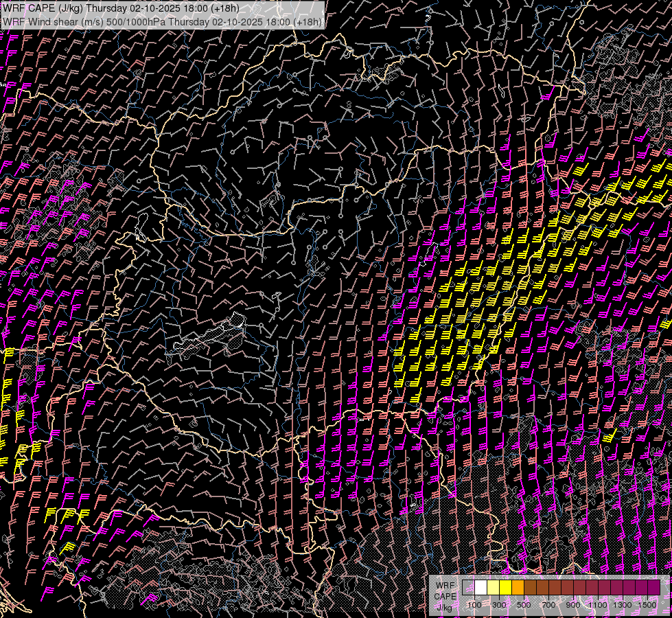Click the pale yellow legend swatch
672x618 pixels.
(493, 587)
